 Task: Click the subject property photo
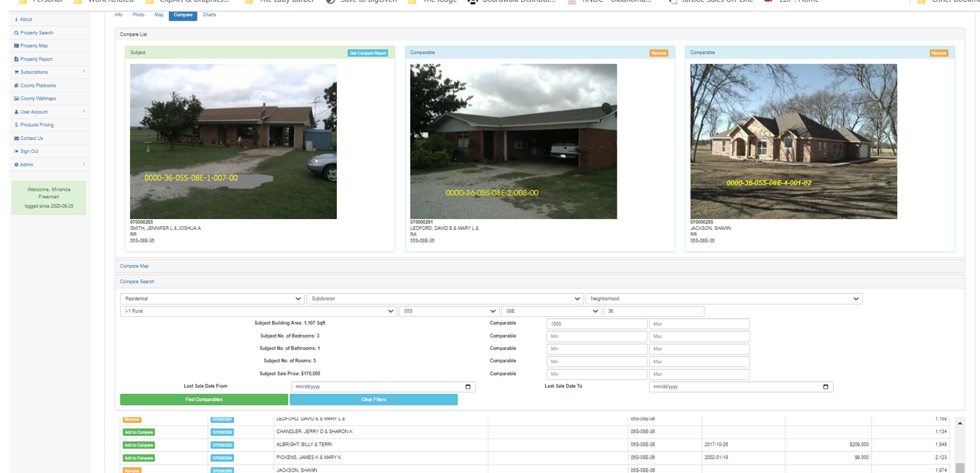click(233, 141)
